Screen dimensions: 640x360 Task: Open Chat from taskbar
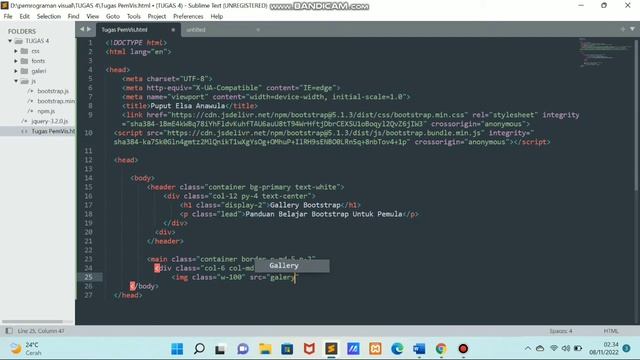[x=243, y=349]
